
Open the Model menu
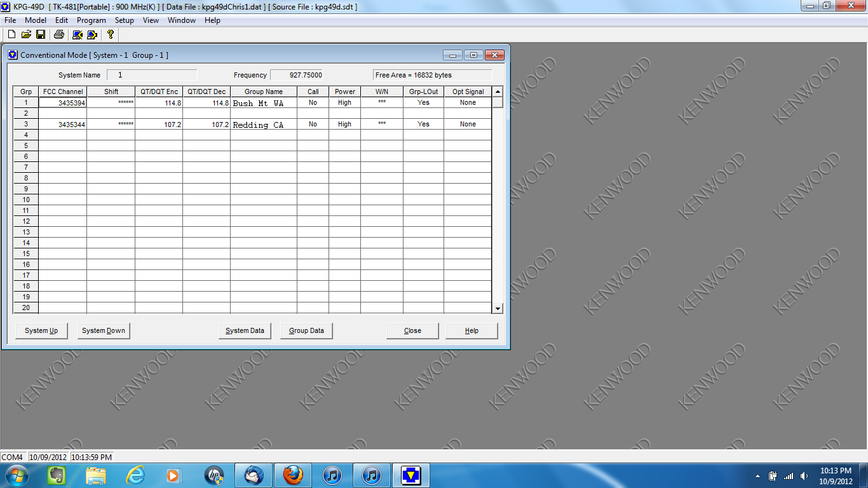pos(36,20)
